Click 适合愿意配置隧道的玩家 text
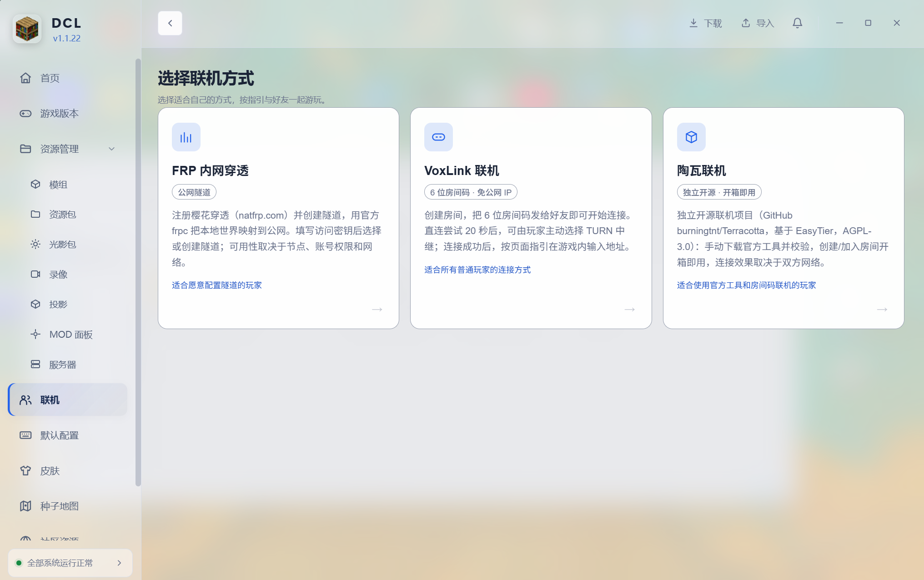 click(x=217, y=285)
